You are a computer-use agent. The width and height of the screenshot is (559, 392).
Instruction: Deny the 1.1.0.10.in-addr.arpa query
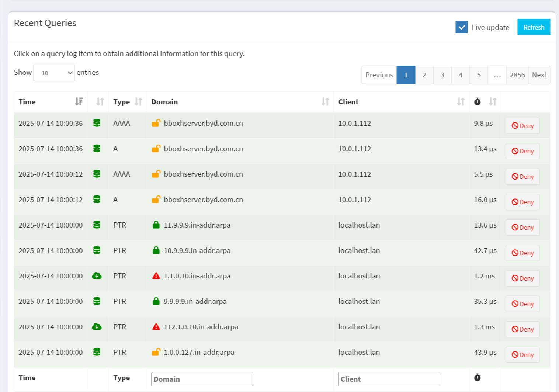[x=522, y=278]
